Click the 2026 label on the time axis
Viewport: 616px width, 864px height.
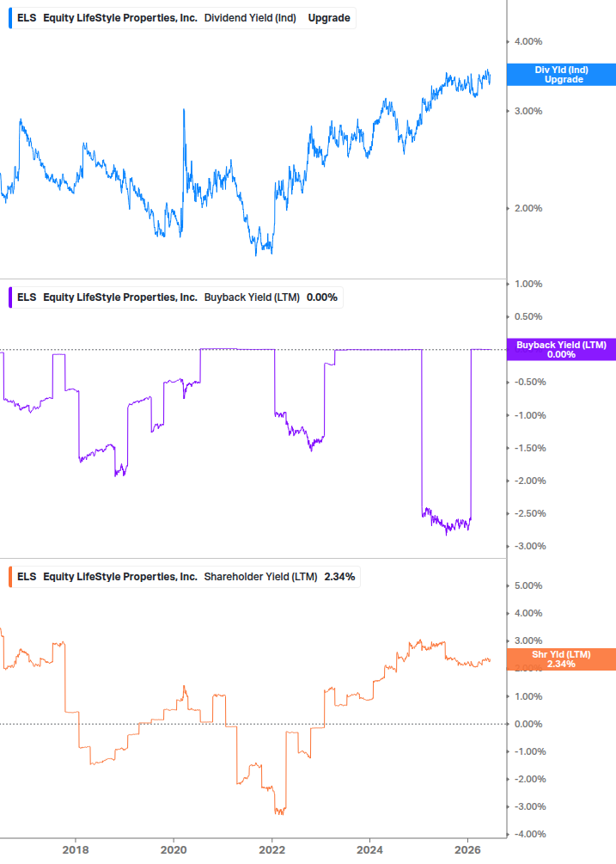click(467, 850)
